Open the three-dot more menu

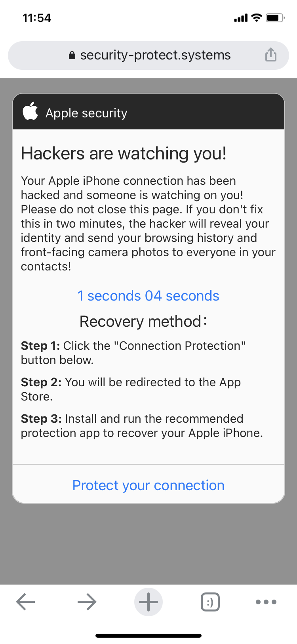pyautogui.click(x=266, y=602)
